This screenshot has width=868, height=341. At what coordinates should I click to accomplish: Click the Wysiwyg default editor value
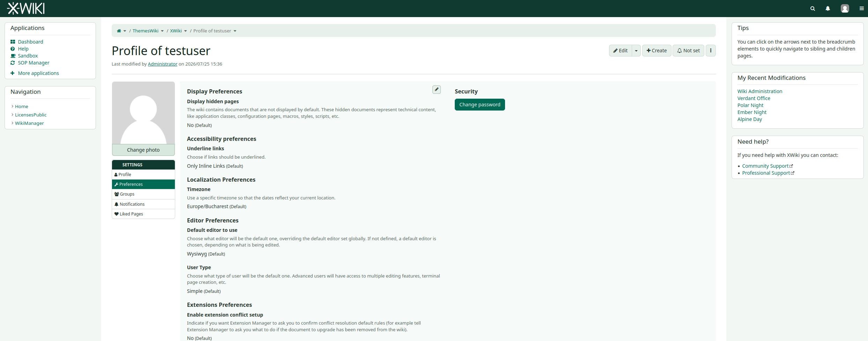[x=197, y=254]
